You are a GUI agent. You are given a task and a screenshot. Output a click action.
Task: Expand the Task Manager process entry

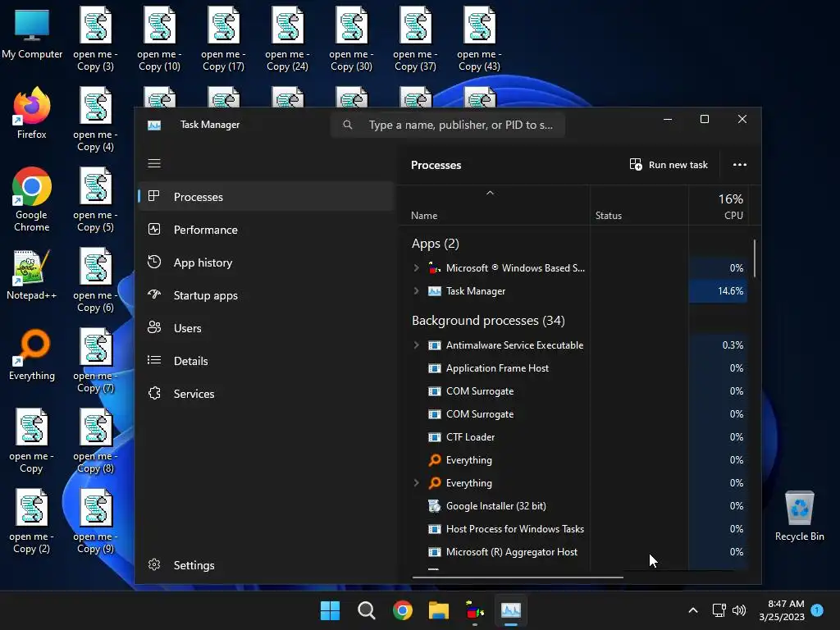coord(416,291)
